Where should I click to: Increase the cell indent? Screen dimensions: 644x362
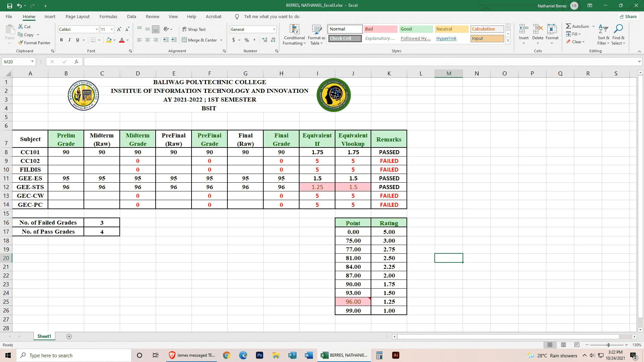click(174, 40)
